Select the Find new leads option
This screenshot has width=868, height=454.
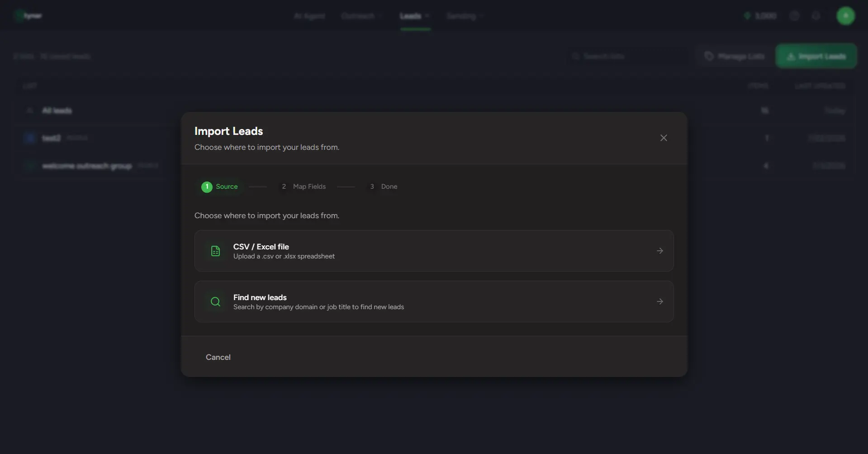tap(434, 301)
